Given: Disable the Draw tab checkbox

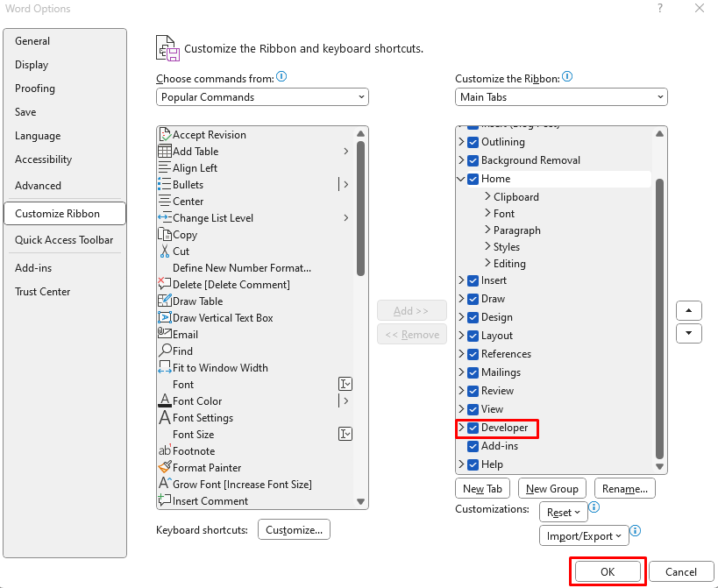Looking at the screenshot, I should pyautogui.click(x=473, y=299).
